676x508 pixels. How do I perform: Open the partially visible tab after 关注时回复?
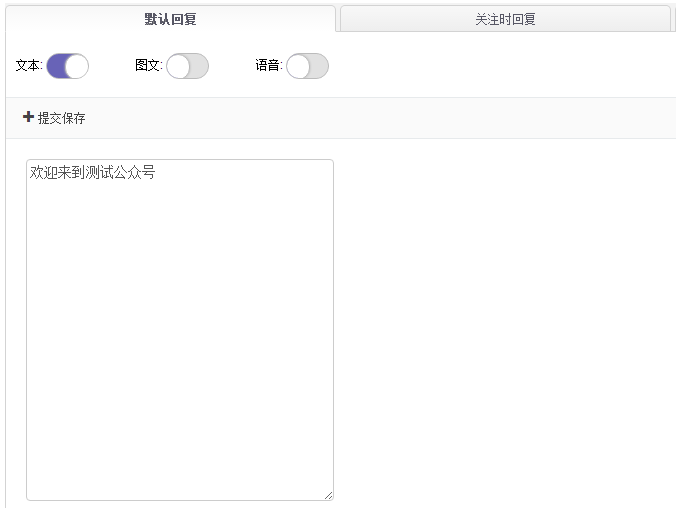674,19
